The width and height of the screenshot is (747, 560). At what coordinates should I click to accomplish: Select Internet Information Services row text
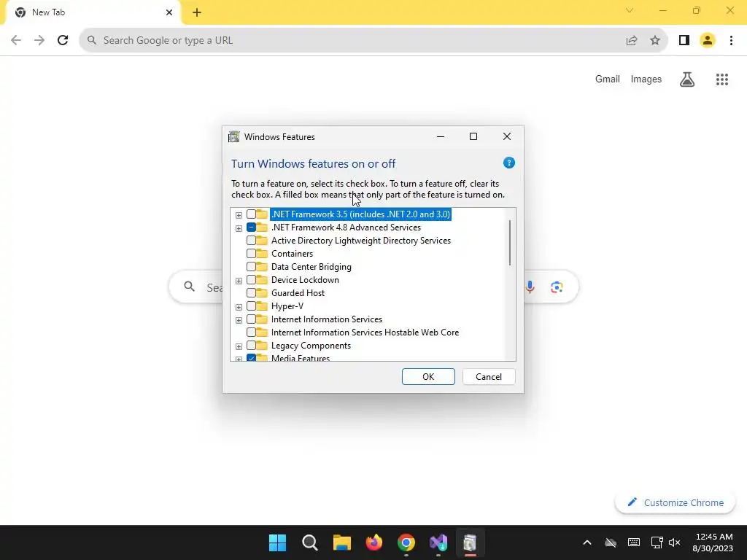click(x=327, y=319)
